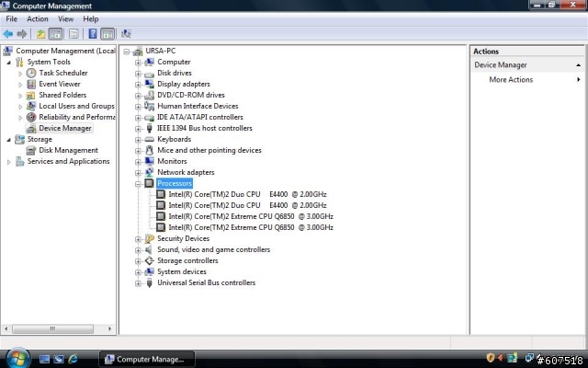This screenshot has height=368, width=588.
Task: Click the DVD/CD-ROM drives icon
Action: point(149,95)
